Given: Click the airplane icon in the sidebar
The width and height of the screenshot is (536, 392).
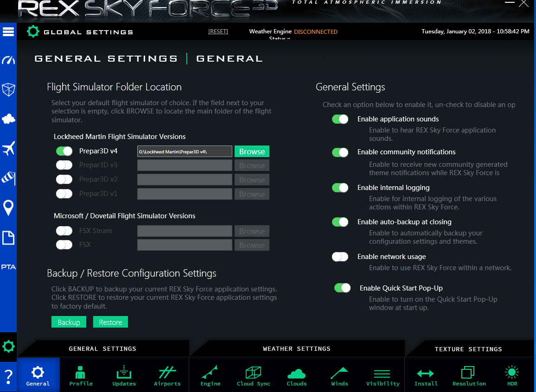Looking at the screenshot, I should [8, 149].
